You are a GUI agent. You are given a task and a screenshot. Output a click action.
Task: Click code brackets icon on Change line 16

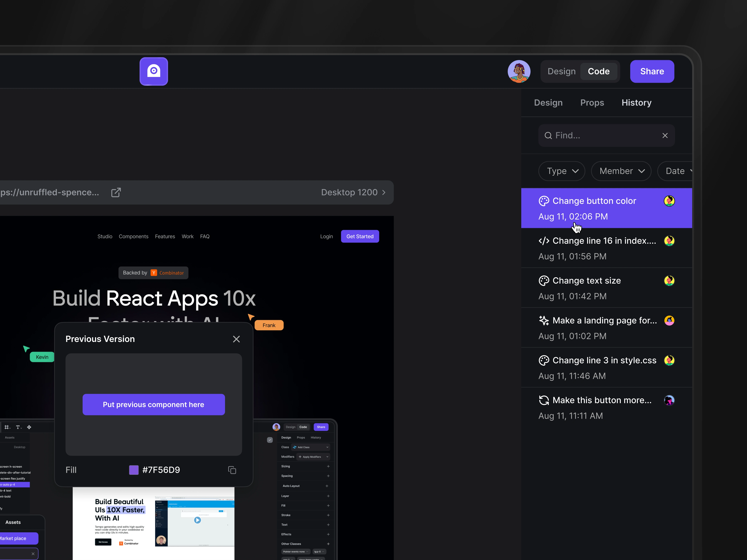[544, 241]
